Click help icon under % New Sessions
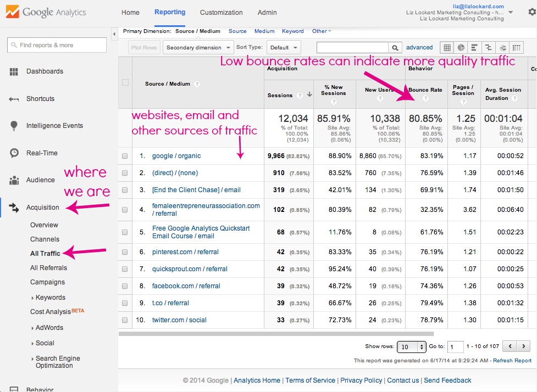This screenshot has height=392, width=537. (334, 102)
